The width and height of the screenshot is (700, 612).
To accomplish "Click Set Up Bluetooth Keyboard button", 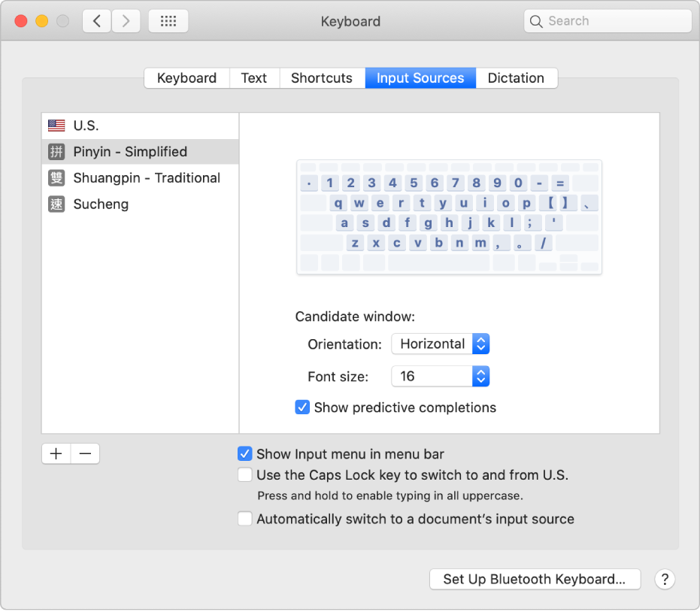I will click(535, 580).
